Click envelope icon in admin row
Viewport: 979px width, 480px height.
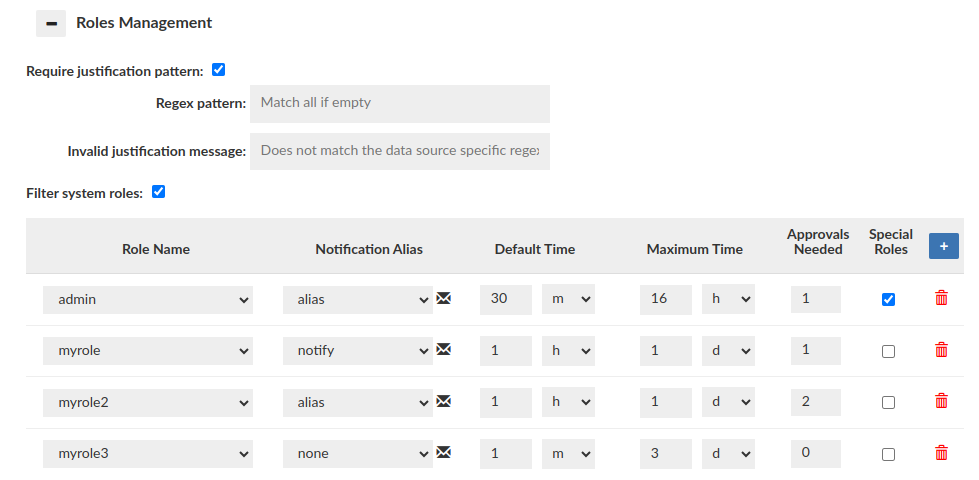[444, 298]
